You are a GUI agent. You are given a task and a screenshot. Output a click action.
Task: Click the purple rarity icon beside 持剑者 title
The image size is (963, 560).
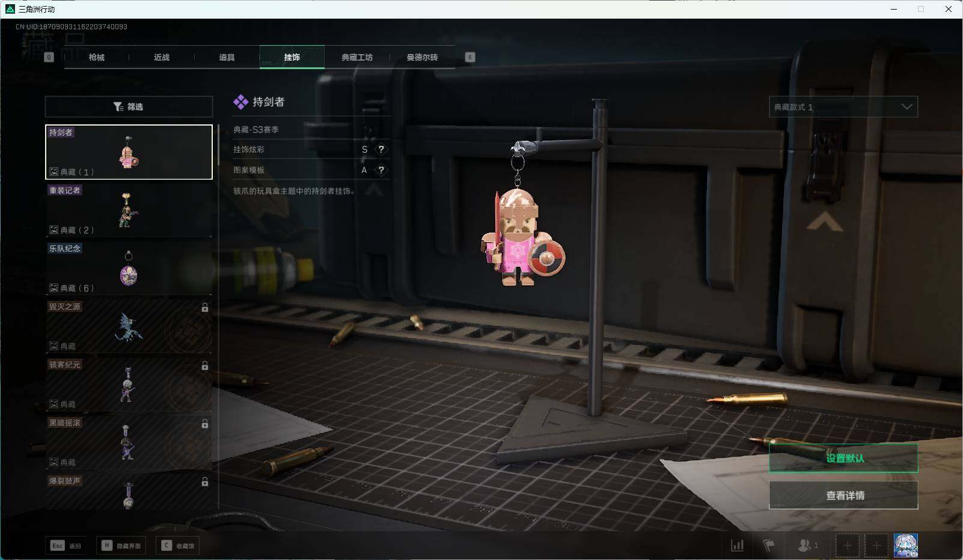pos(240,102)
